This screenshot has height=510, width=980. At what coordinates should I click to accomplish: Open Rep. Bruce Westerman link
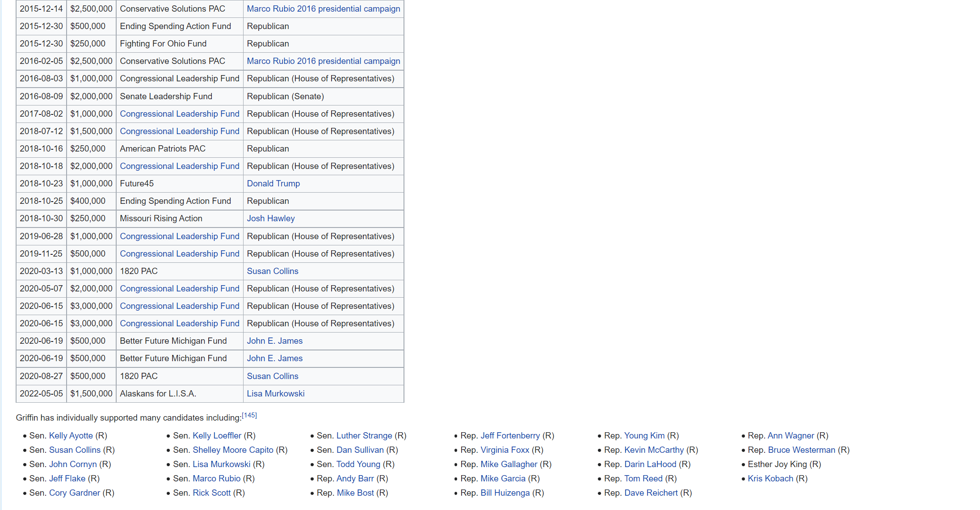point(802,450)
